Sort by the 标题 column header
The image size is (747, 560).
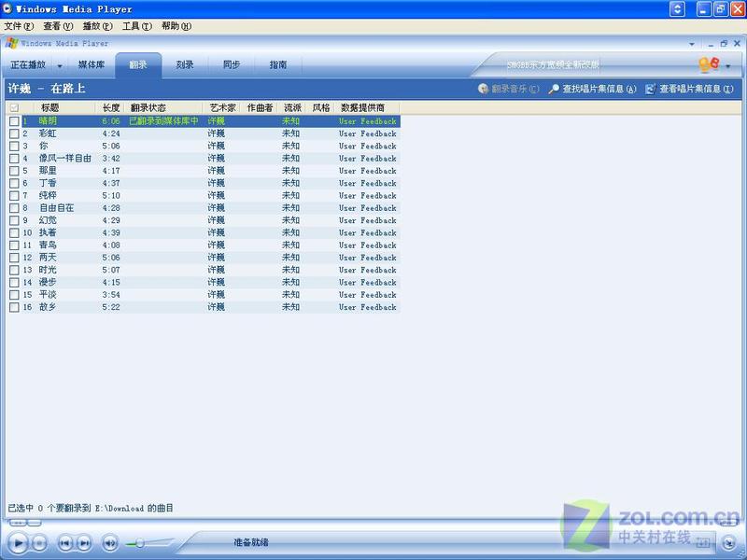coord(64,107)
